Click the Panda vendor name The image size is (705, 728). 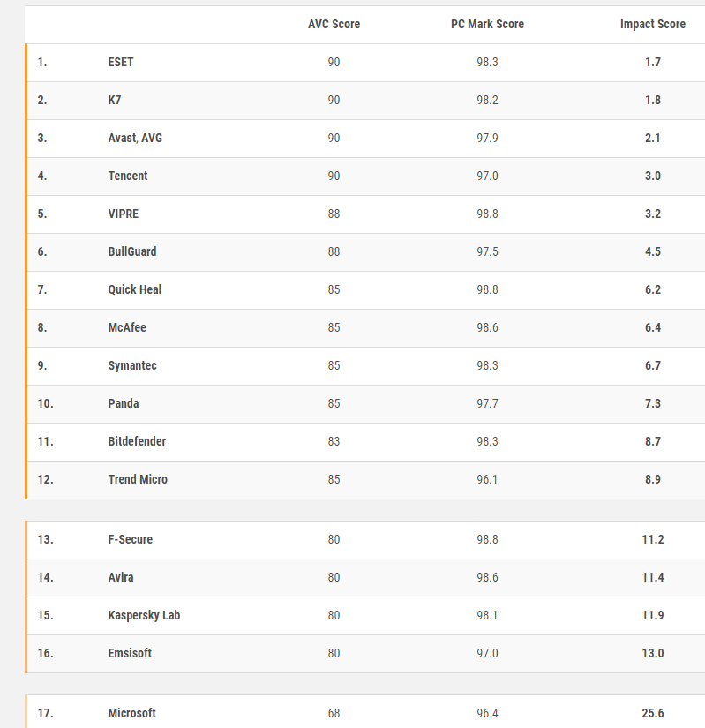(124, 403)
